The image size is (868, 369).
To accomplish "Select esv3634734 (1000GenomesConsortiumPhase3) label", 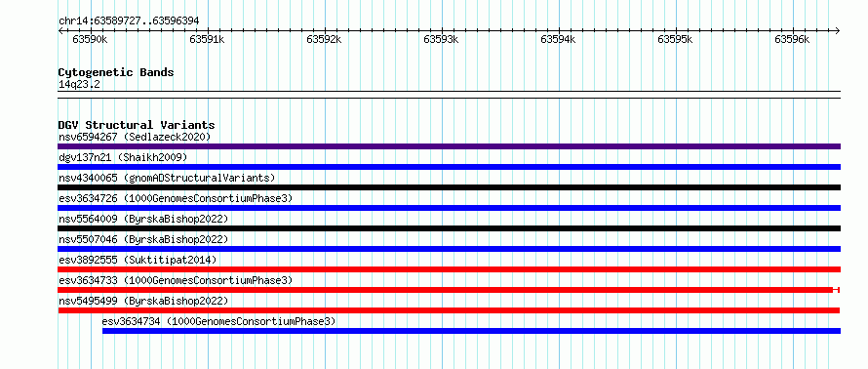I will coord(218,321).
